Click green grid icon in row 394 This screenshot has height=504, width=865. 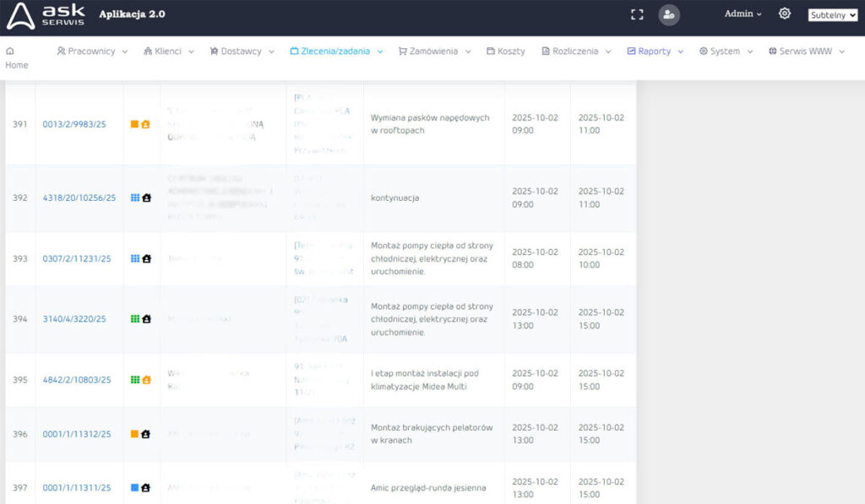134,319
